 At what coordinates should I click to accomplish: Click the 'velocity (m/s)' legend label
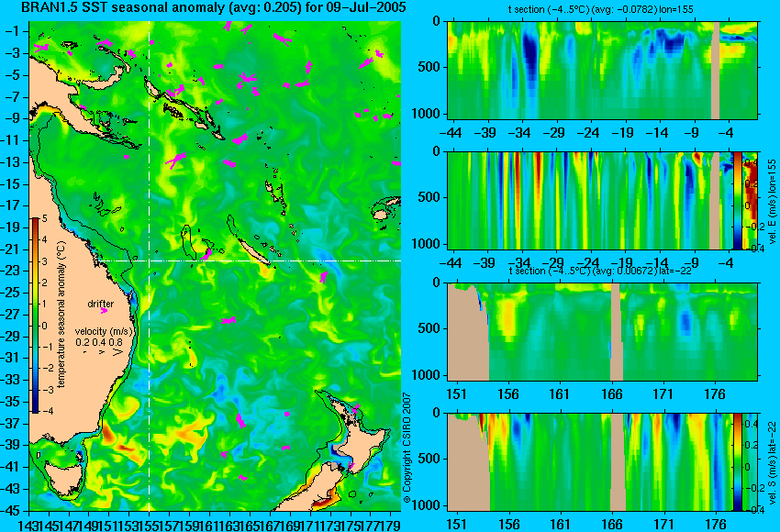pos(104,331)
